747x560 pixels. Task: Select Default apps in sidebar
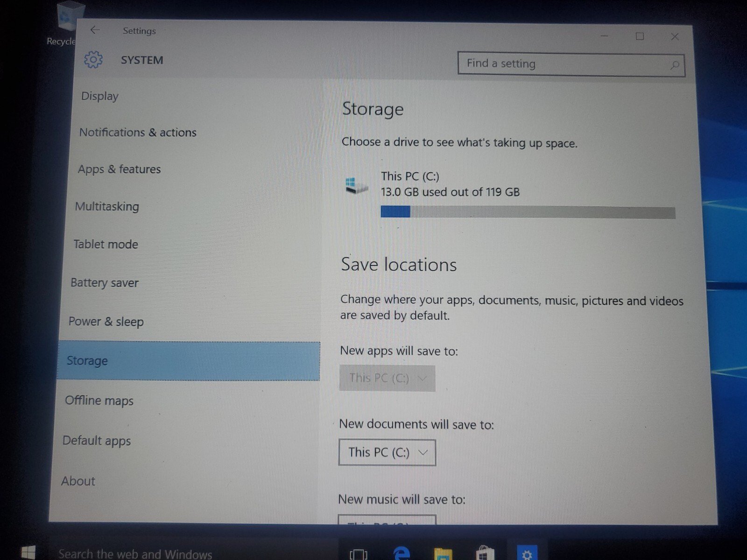(97, 441)
